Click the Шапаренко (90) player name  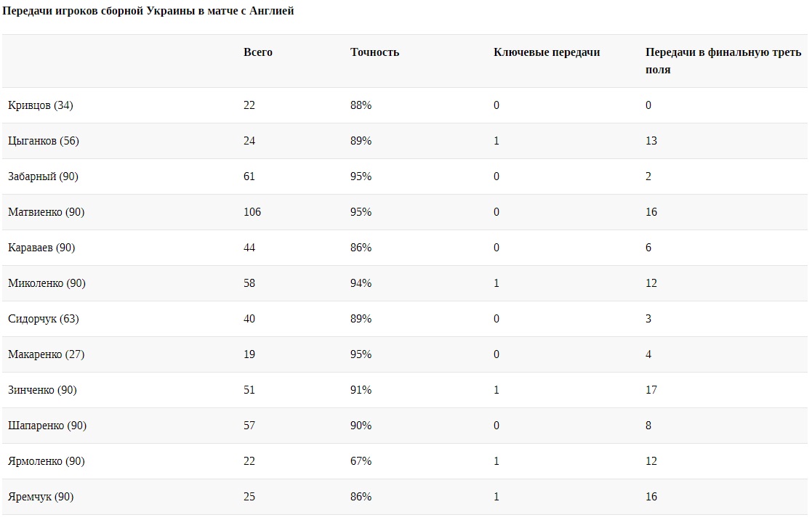click(x=47, y=426)
